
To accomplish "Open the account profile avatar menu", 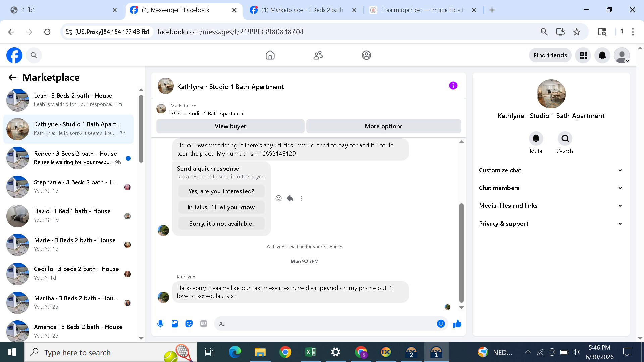I will tap(622, 55).
